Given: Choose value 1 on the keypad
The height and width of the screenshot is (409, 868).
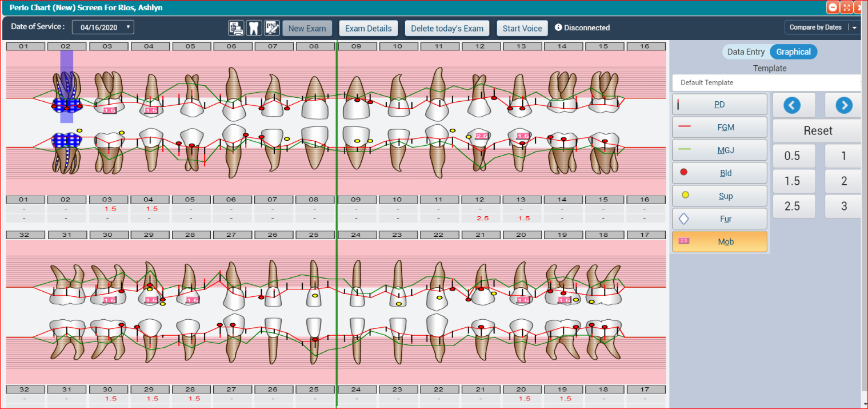Looking at the screenshot, I should pyautogui.click(x=843, y=156).
